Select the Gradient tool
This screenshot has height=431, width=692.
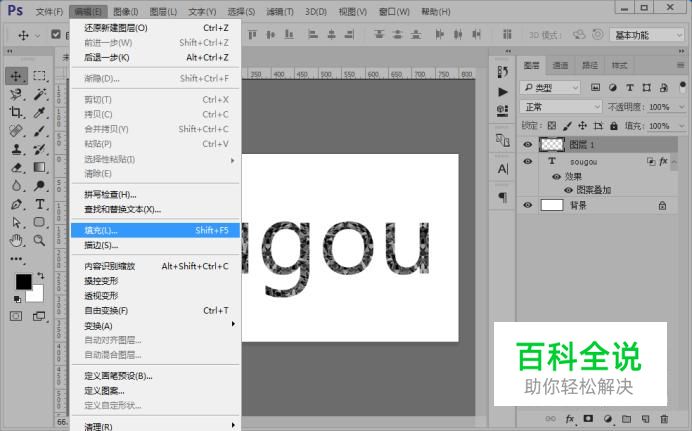point(39,168)
